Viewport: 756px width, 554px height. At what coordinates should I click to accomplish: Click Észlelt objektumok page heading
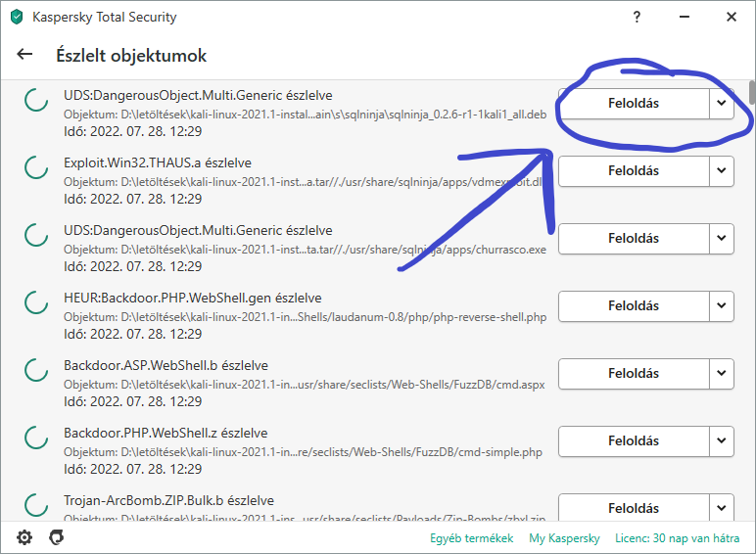pyautogui.click(x=131, y=56)
